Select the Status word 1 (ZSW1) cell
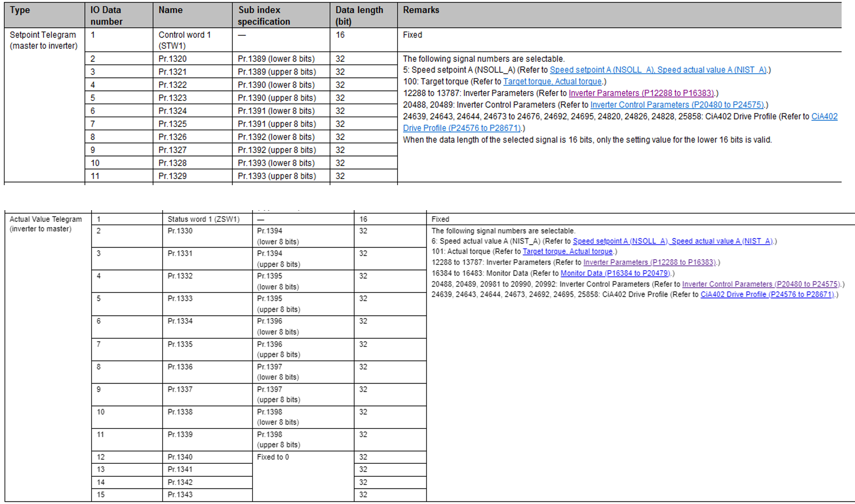This screenshot has width=855, height=504. [x=207, y=219]
